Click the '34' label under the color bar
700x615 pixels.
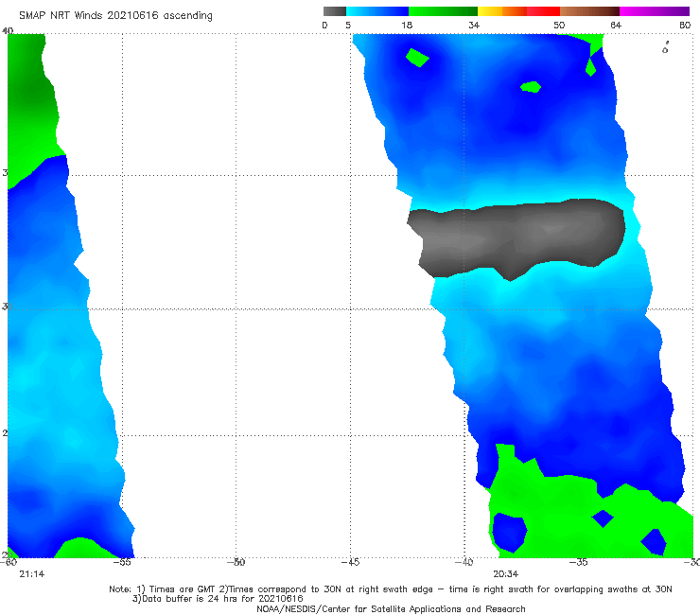click(474, 25)
